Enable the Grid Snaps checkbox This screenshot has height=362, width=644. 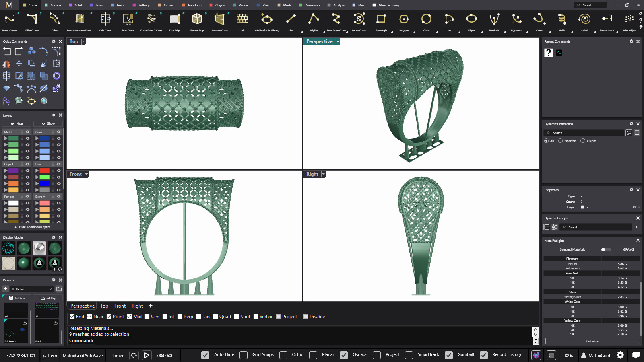pyautogui.click(x=244, y=355)
